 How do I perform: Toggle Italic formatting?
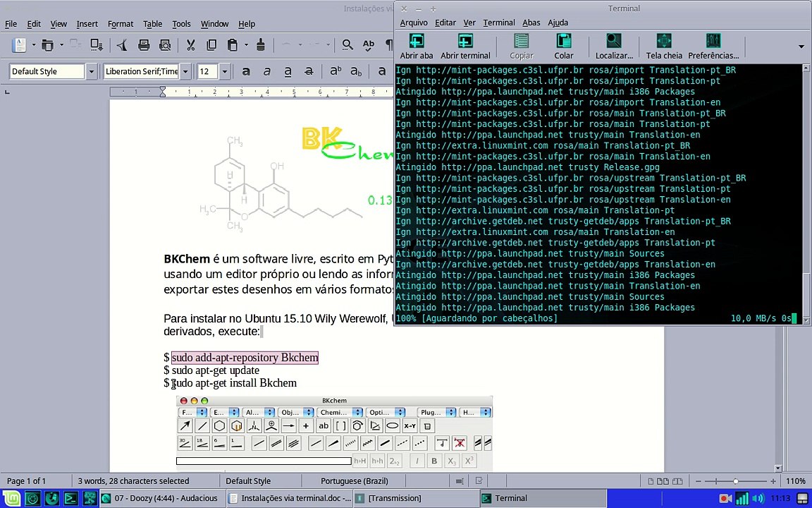coord(266,71)
